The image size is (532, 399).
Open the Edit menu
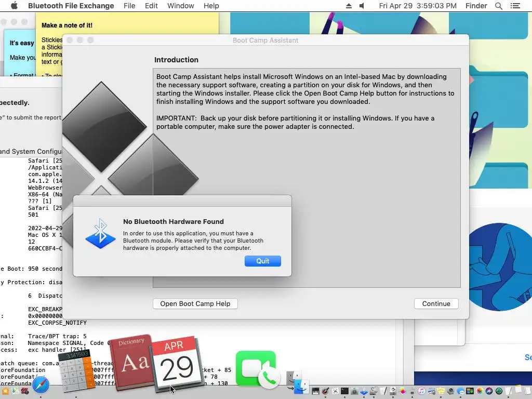point(151,6)
